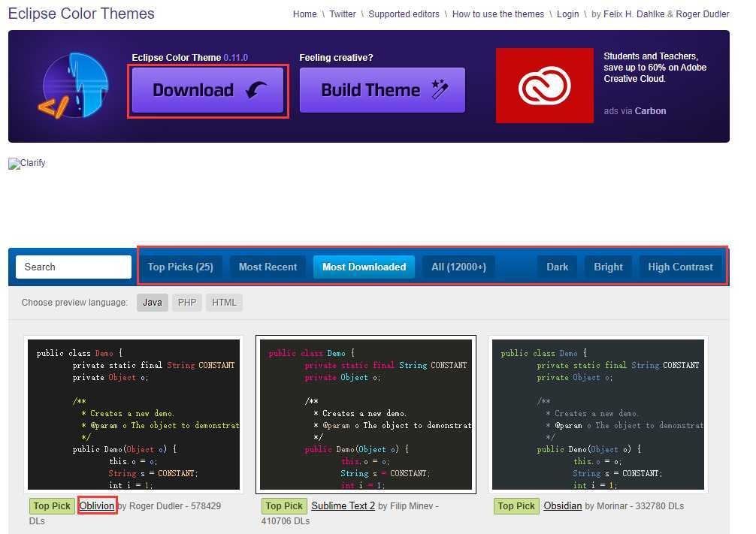Click the Oblivion theme name link
Image resolution: width=756 pixels, height=534 pixels.
tap(97, 505)
